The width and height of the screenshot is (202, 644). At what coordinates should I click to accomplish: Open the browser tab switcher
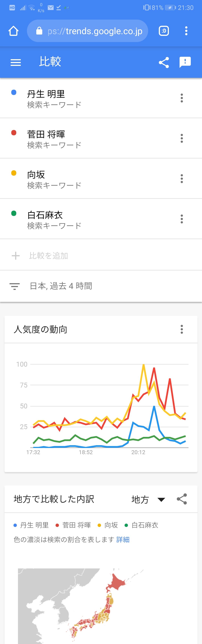[164, 31]
